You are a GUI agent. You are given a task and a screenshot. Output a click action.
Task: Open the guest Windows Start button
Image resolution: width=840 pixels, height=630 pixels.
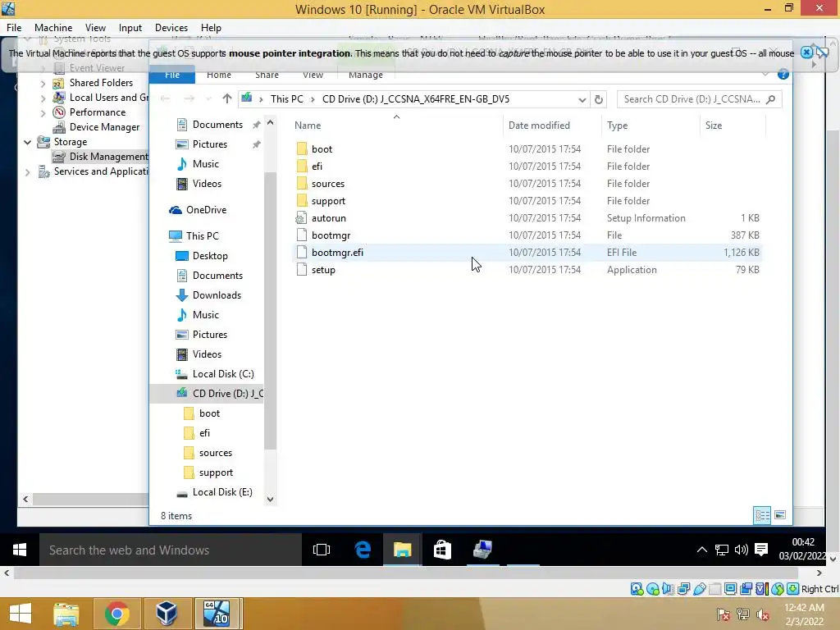(20, 550)
